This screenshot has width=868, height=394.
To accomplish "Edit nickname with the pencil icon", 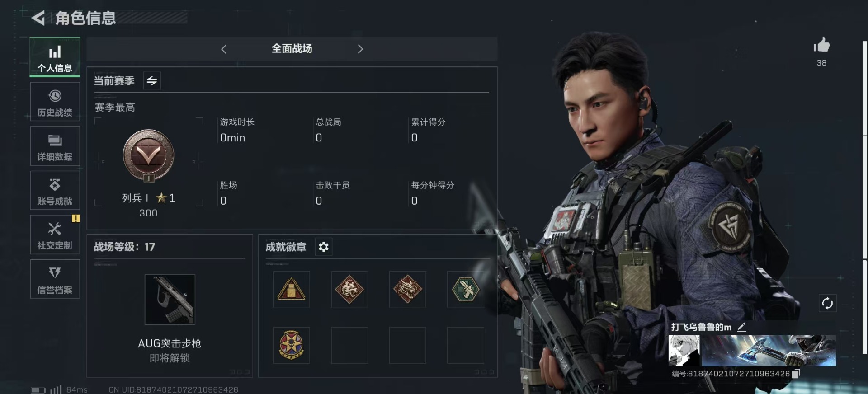I will coord(742,327).
